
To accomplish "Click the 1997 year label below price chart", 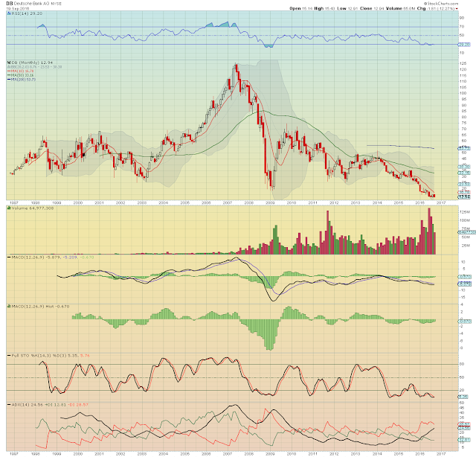I will point(14,202).
